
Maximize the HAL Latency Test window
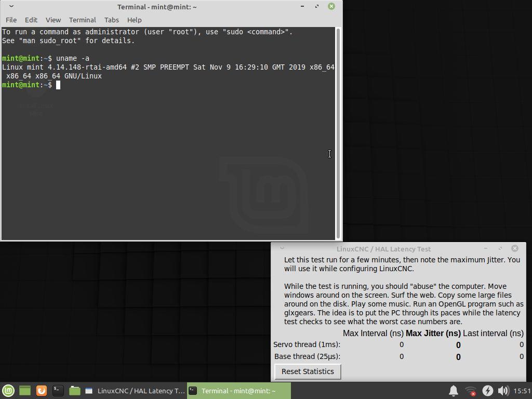click(x=500, y=249)
